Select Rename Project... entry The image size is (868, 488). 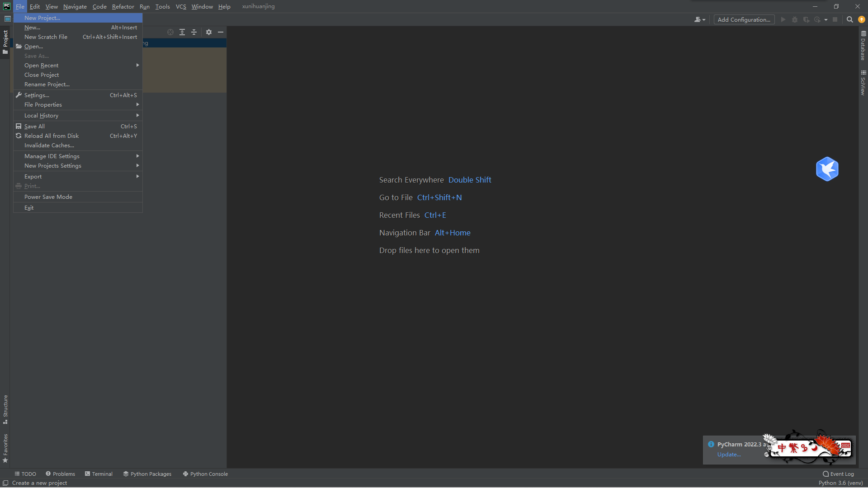(78, 84)
